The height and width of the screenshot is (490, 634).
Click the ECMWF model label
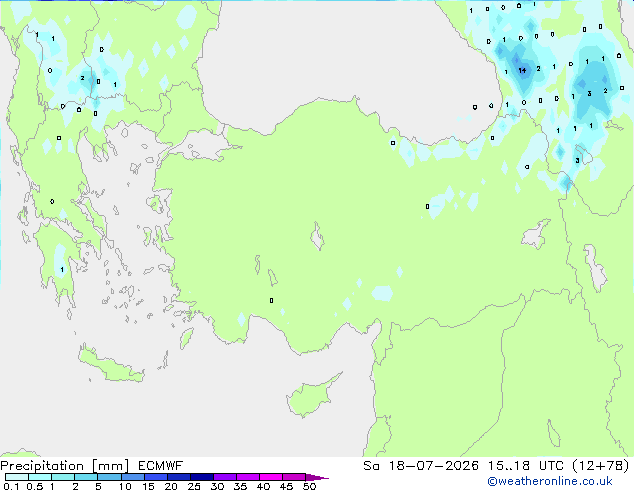161,466
